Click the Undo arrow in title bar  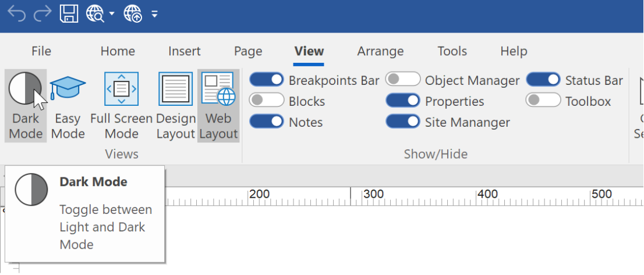[16, 15]
